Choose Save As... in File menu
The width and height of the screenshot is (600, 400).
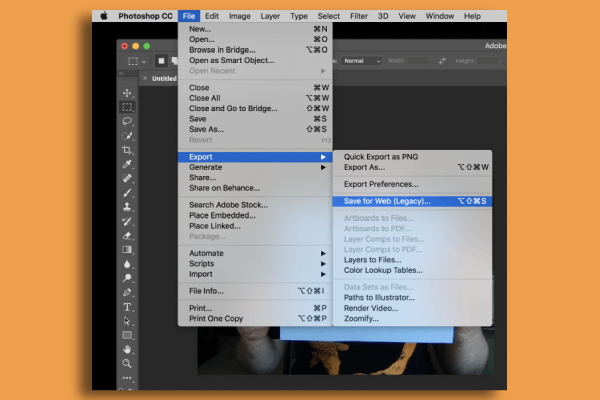click(x=255, y=129)
